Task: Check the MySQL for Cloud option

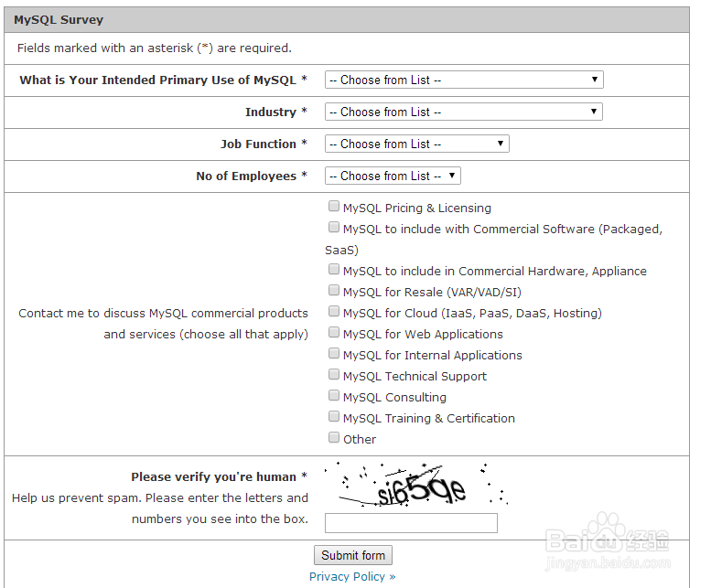Action: pos(334,312)
